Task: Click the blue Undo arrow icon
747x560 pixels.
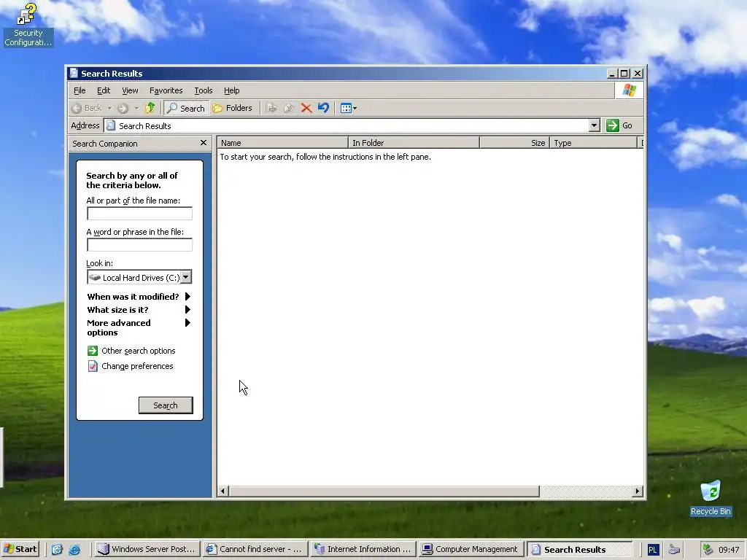Action: pyautogui.click(x=323, y=108)
